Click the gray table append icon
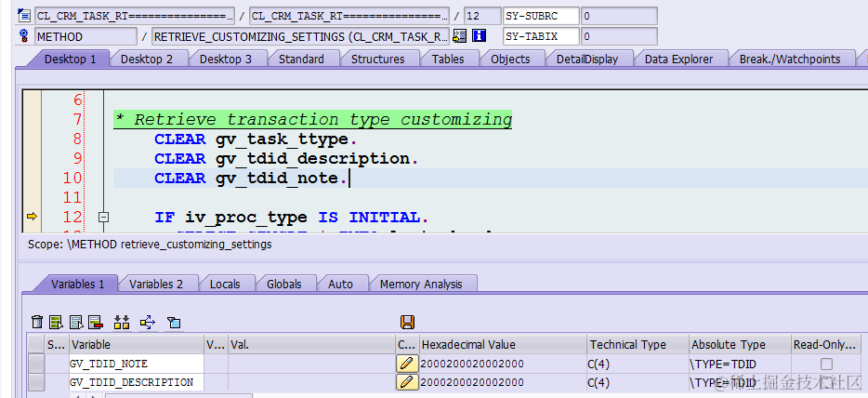The width and height of the screenshot is (868, 398). 76,322
